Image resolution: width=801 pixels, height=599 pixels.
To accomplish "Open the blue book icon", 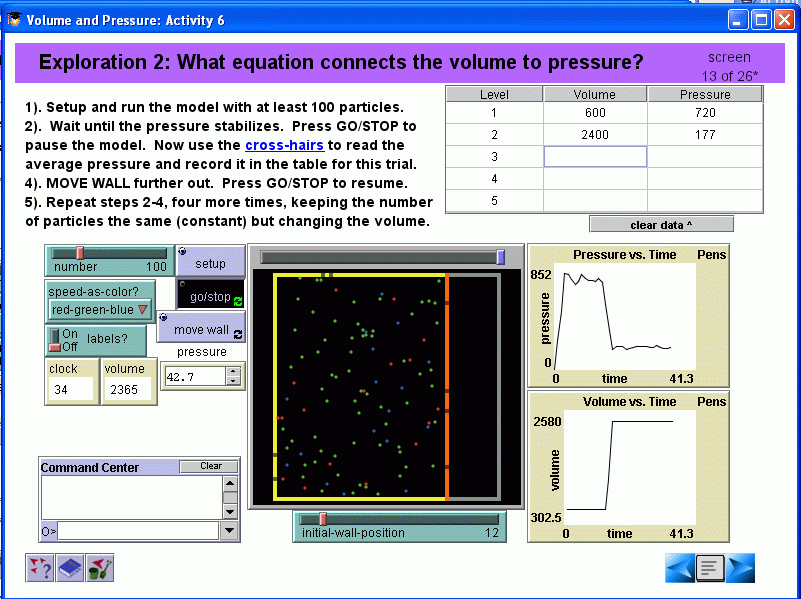I will (x=70, y=569).
